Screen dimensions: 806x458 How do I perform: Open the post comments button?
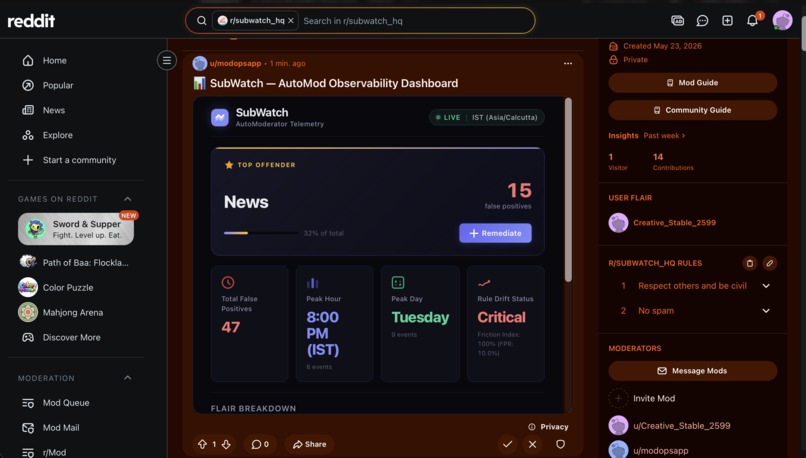260,444
